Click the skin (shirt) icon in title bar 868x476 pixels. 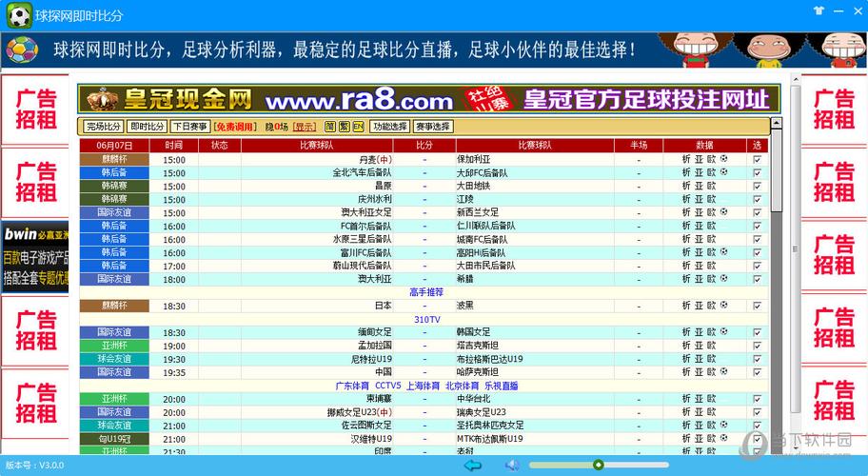click(819, 11)
